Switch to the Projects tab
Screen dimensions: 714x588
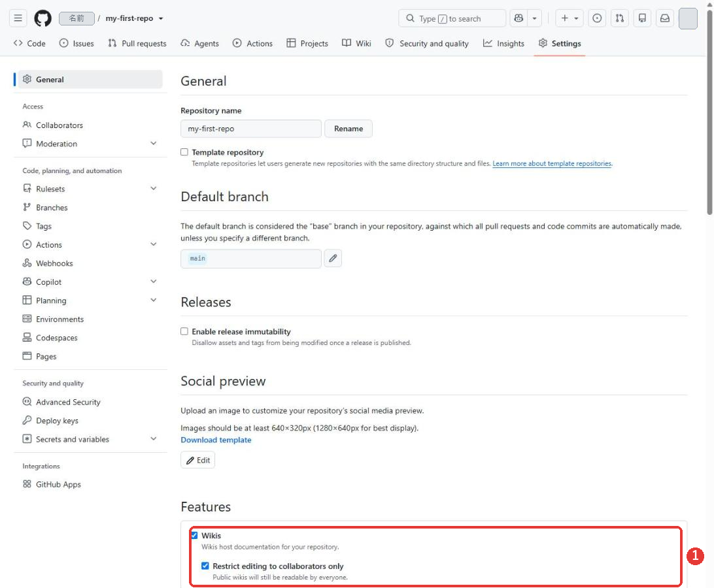[307, 43]
